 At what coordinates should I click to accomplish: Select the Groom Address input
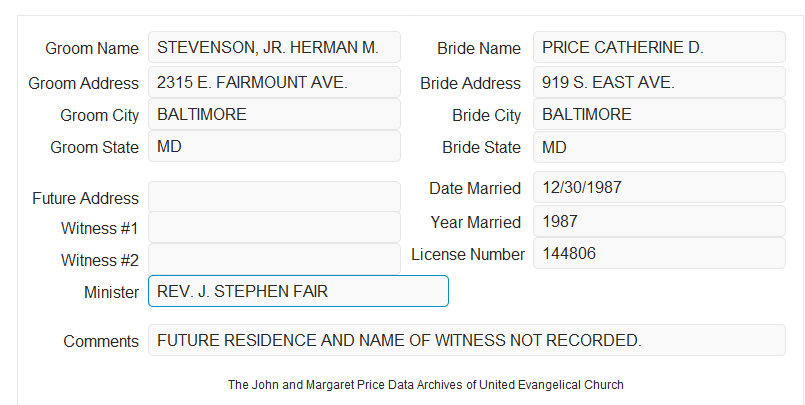[x=274, y=82]
